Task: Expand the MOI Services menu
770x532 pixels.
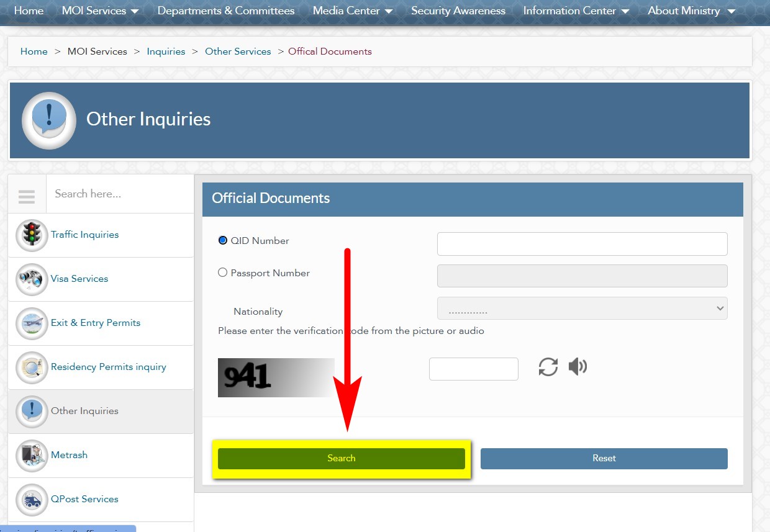Action: [100, 11]
